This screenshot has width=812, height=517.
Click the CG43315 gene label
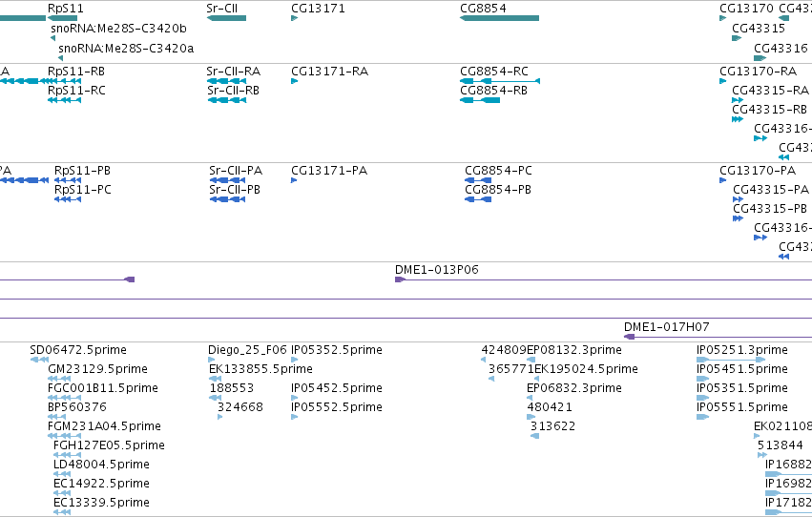click(759, 28)
